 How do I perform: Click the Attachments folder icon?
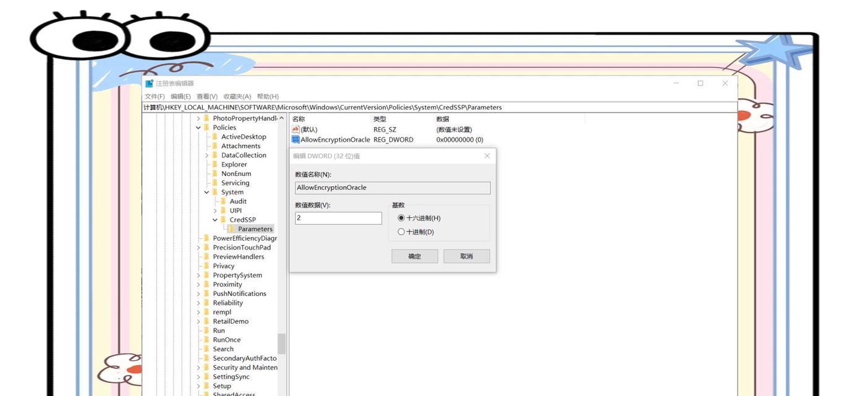(215, 146)
